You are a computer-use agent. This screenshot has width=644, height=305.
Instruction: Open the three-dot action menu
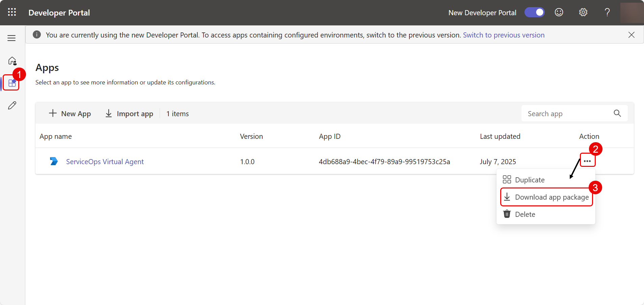click(587, 161)
